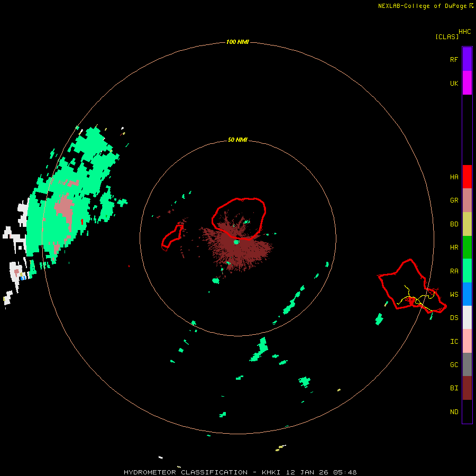Click the green radar site marker at center
This screenshot has height=476, width=476.
236,242
